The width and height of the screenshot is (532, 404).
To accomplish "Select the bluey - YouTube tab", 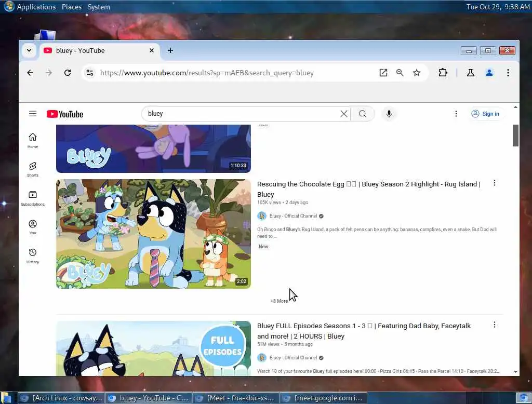I will click(x=100, y=50).
